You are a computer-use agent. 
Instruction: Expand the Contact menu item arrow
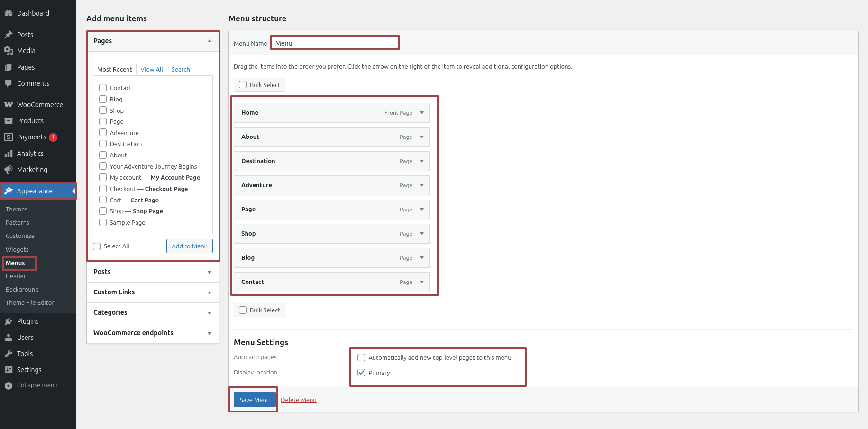pyautogui.click(x=422, y=282)
